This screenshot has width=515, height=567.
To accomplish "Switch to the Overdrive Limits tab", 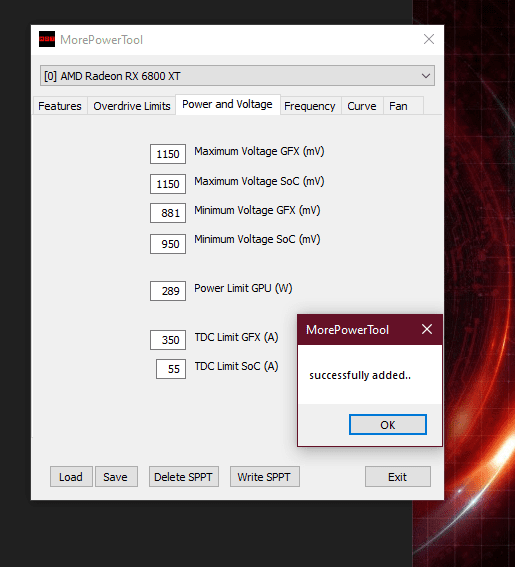I will (132, 106).
